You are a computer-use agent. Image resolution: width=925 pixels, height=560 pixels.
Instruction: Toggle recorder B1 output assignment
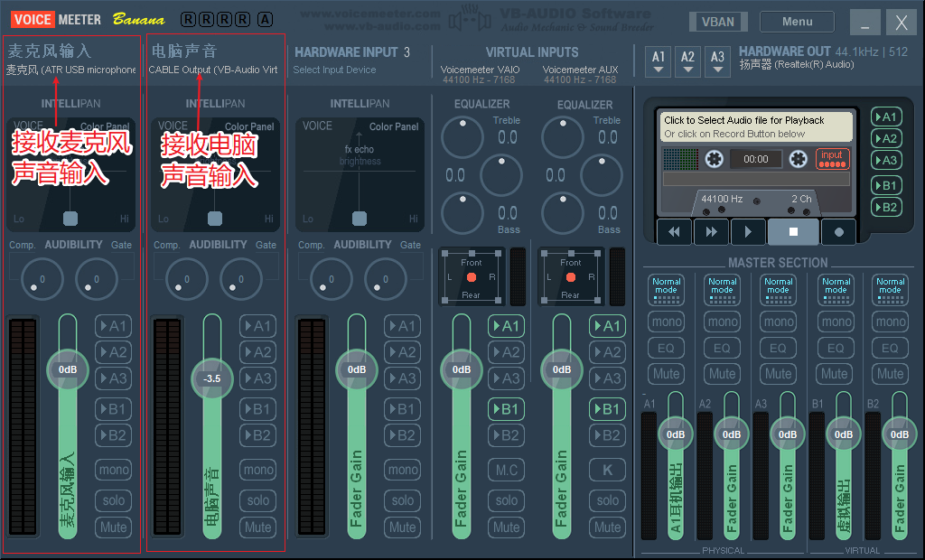tap(886, 185)
